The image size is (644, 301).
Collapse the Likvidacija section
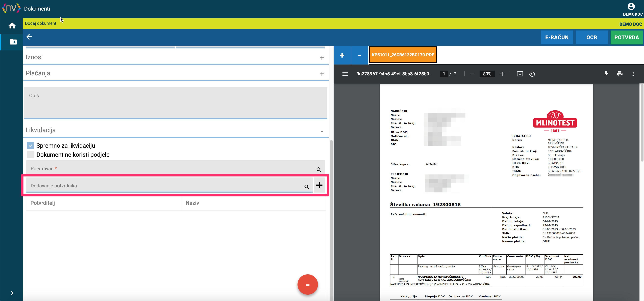pos(322,131)
